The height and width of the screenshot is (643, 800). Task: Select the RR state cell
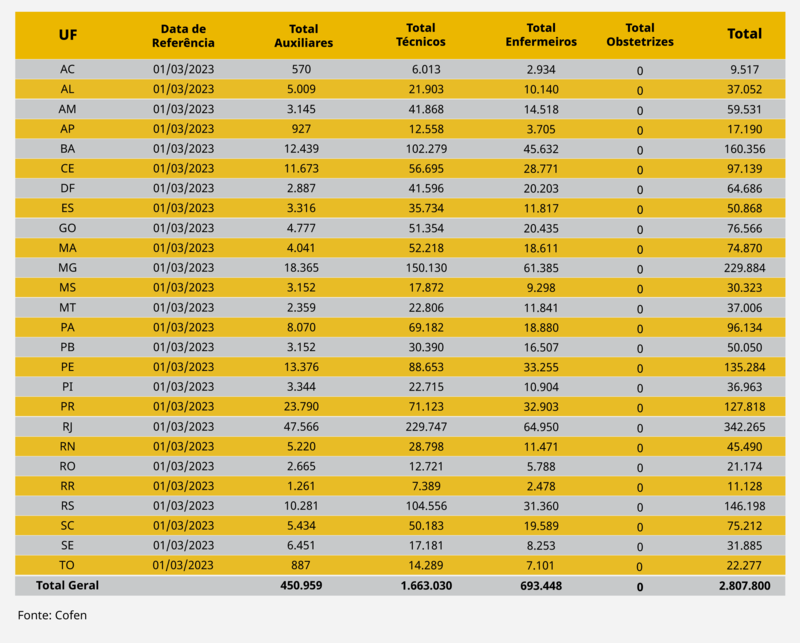67,486
